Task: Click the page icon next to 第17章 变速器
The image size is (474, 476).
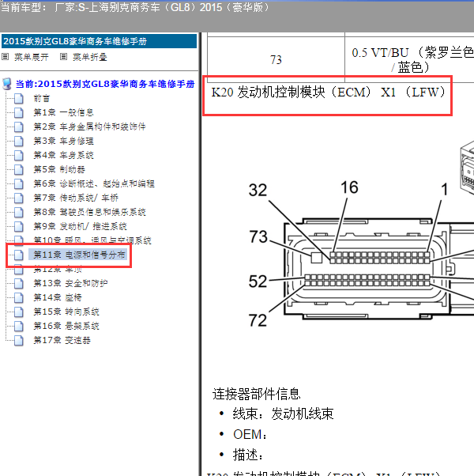Action: [19, 340]
